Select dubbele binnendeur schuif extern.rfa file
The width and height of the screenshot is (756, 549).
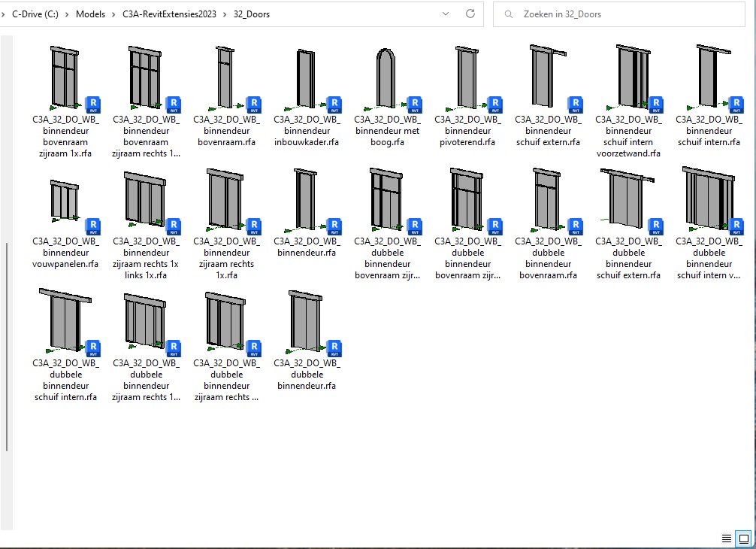628,200
